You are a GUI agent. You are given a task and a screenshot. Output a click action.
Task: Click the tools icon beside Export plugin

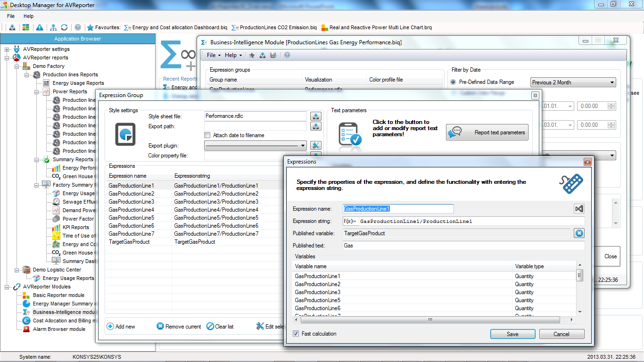pyautogui.click(x=316, y=146)
